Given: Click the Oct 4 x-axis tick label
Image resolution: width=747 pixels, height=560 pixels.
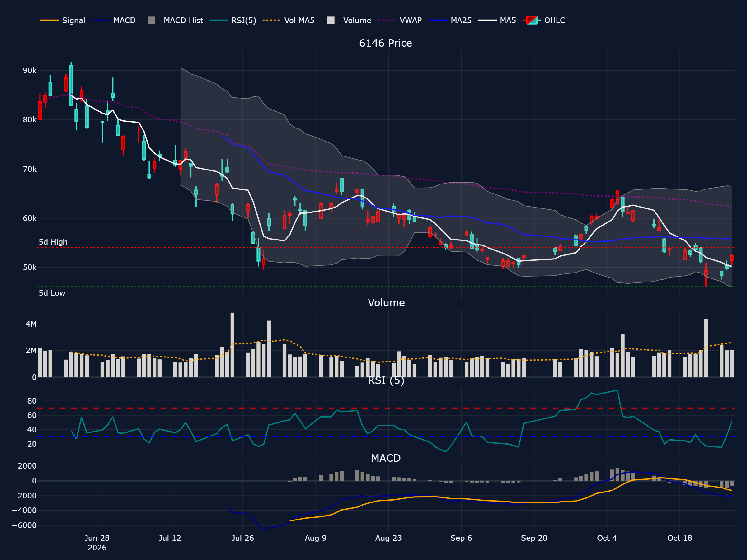Looking at the screenshot, I should (x=607, y=538).
